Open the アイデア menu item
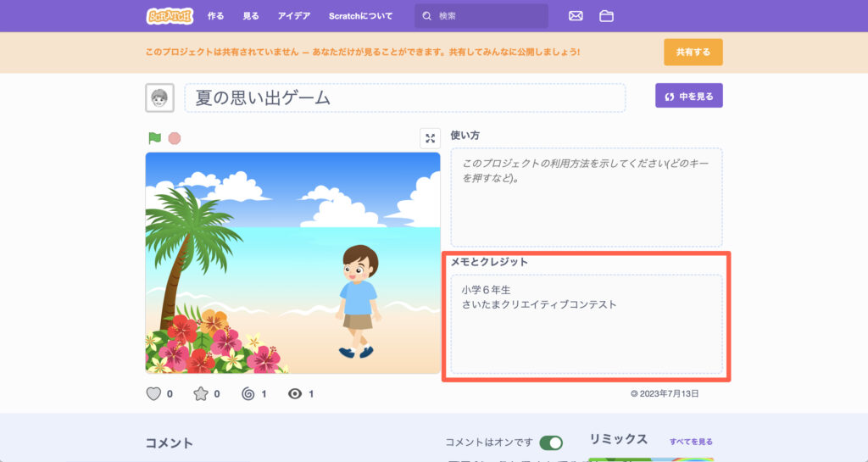This screenshot has height=462, width=868. [294, 16]
